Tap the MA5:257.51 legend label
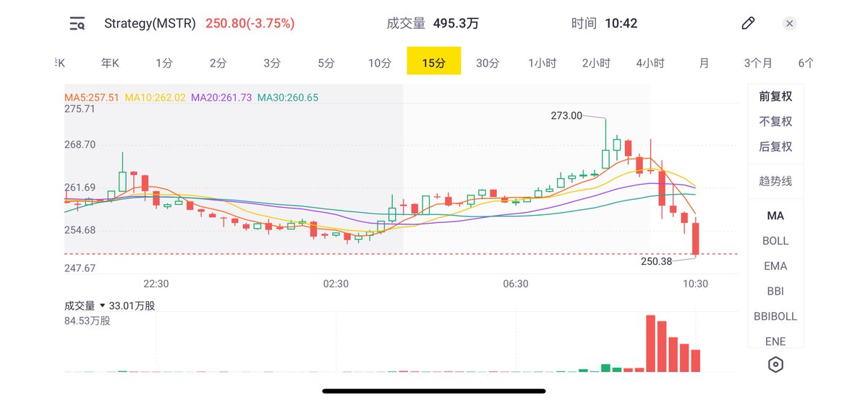 [x=92, y=97]
